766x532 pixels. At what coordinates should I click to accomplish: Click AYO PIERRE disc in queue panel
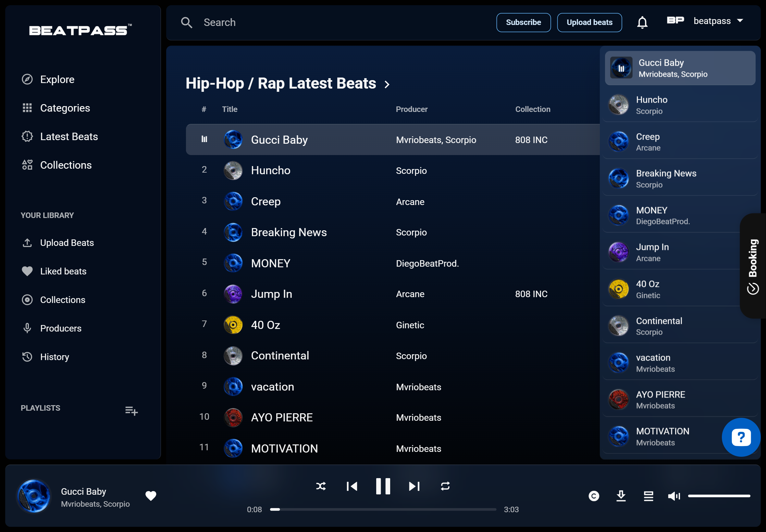pyautogui.click(x=619, y=400)
